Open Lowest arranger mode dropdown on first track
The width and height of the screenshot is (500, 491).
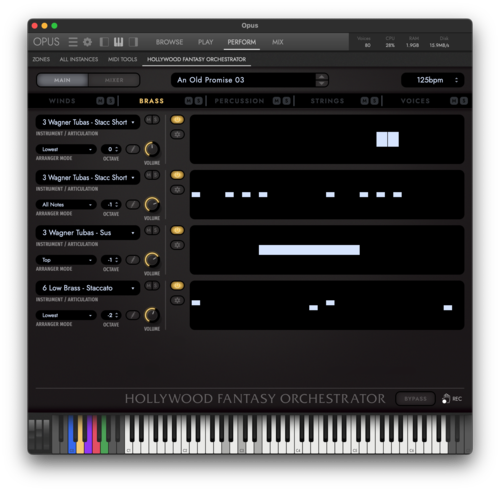click(66, 149)
